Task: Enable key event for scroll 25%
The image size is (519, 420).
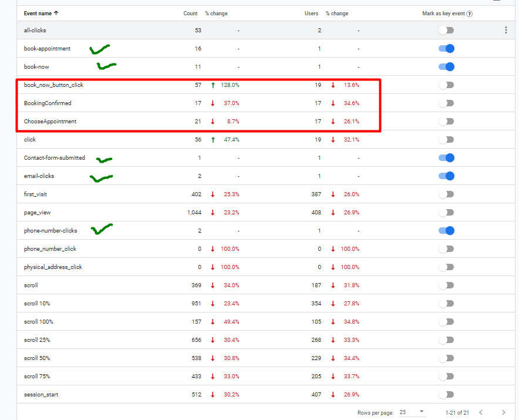Action: pyautogui.click(x=446, y=340)
